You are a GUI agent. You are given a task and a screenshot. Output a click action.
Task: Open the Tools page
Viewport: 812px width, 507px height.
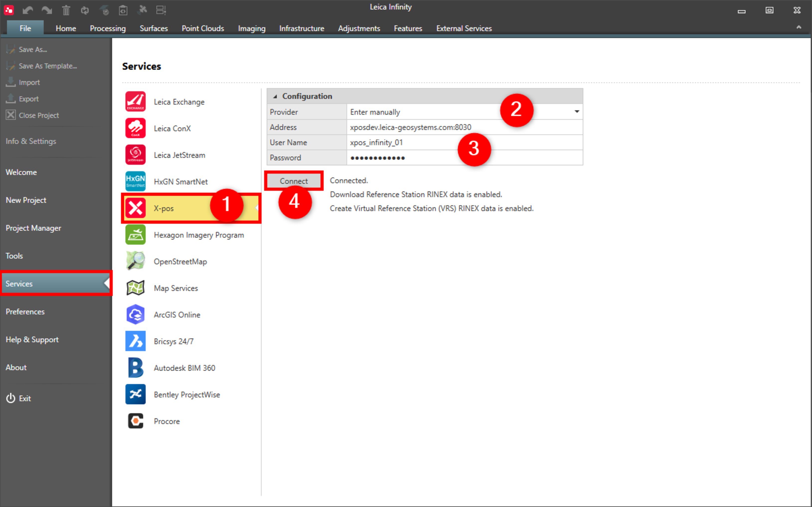14,256
